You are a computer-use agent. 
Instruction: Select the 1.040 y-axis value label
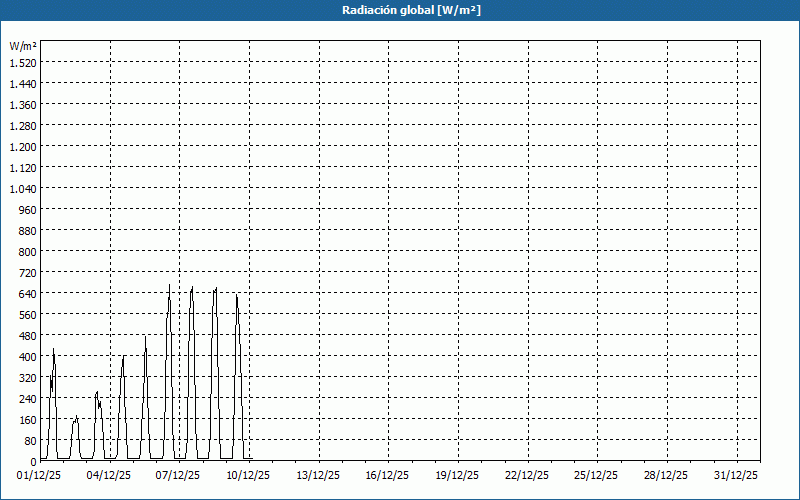tap(23, 188)
